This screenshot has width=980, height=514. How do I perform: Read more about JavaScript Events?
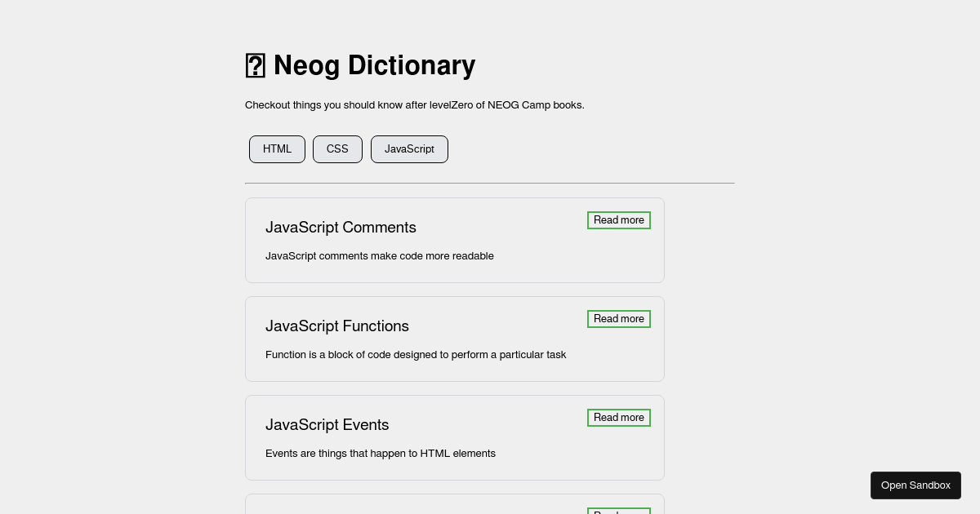pos(618,418)
